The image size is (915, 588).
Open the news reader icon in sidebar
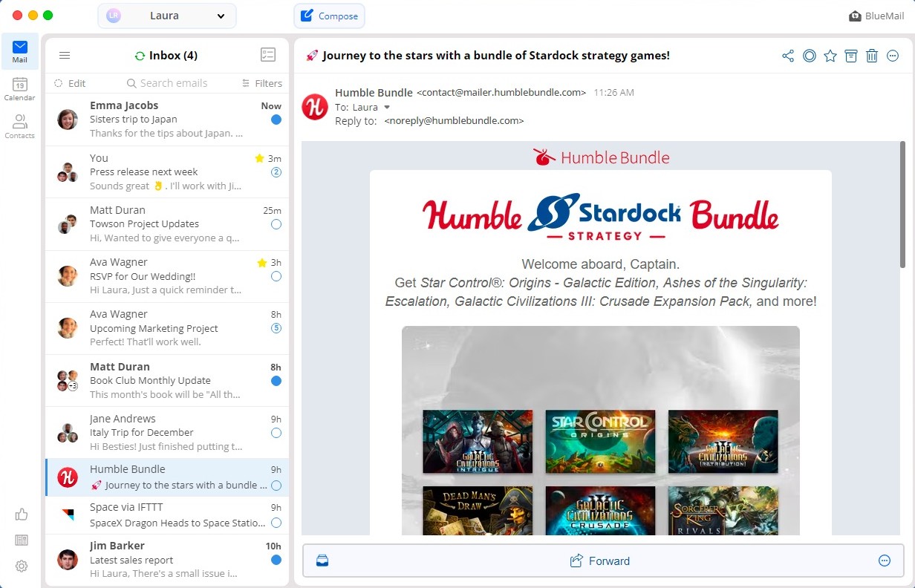[22, 540]
